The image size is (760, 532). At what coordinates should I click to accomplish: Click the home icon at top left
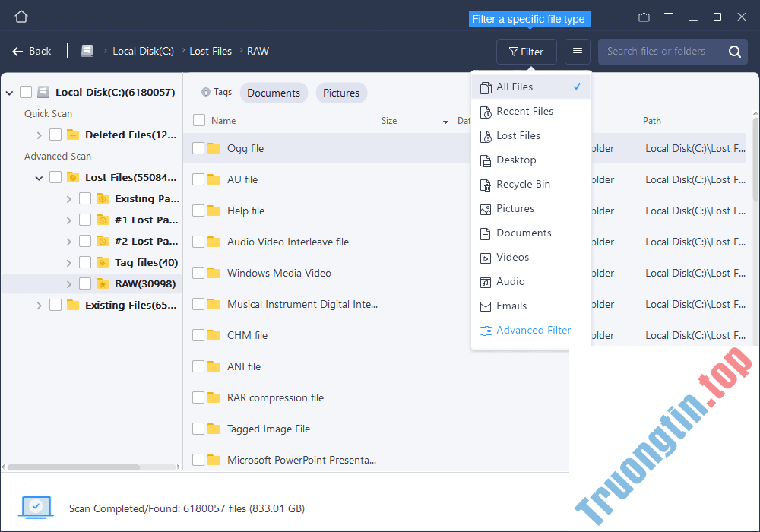pos(21,16)
